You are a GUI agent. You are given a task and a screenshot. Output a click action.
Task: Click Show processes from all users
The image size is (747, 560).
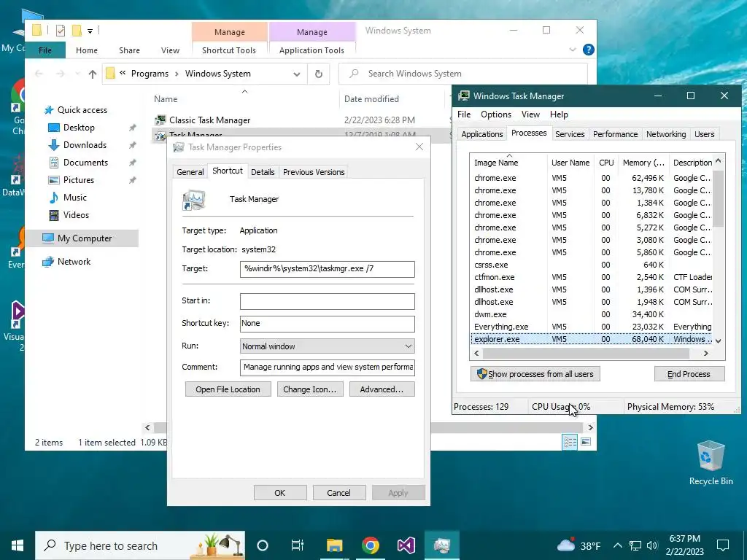[535, 374]
